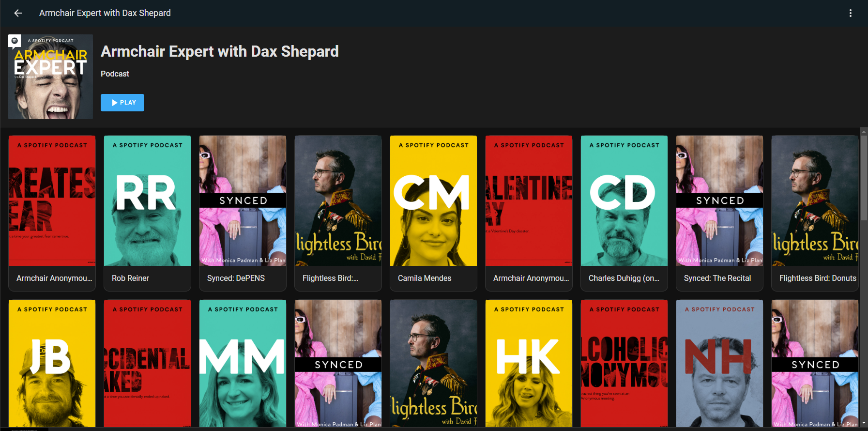
Task: Open the red Valentine's Day episode artwork
Action: point(529,200)
